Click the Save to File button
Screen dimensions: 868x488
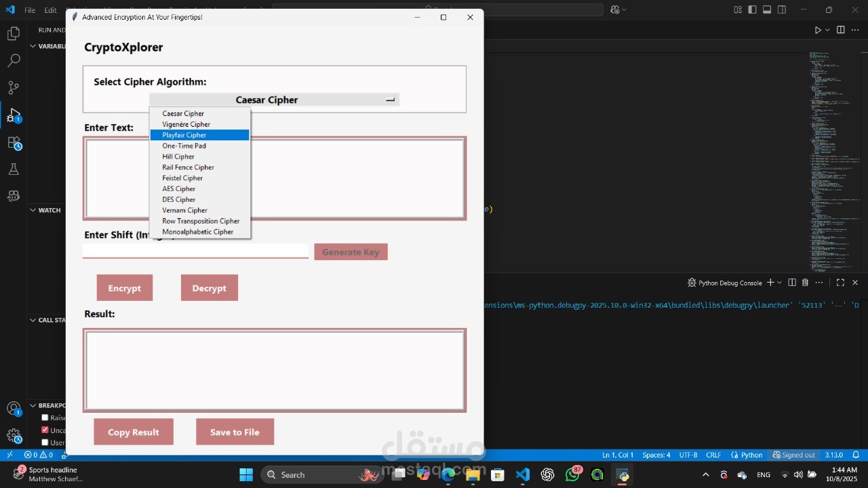pyautogui.click(x=235, y=432)
